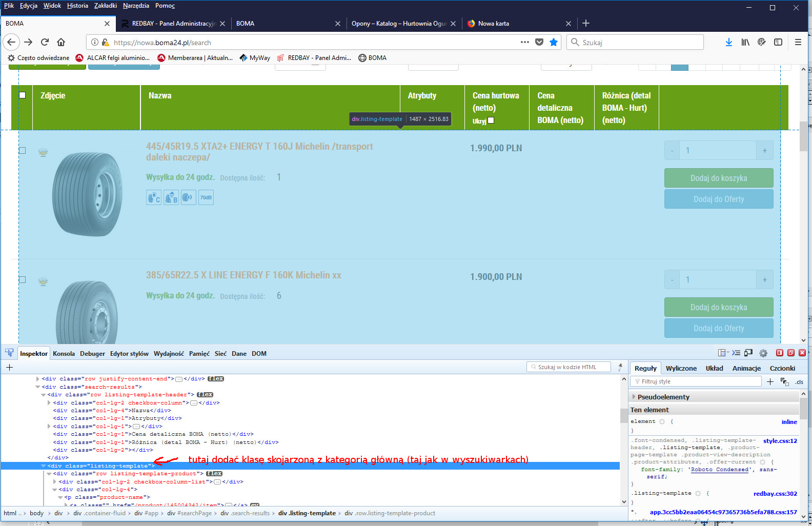Collapse the selected div listing-template node
The image size is (812, 526).
[44, 466]
